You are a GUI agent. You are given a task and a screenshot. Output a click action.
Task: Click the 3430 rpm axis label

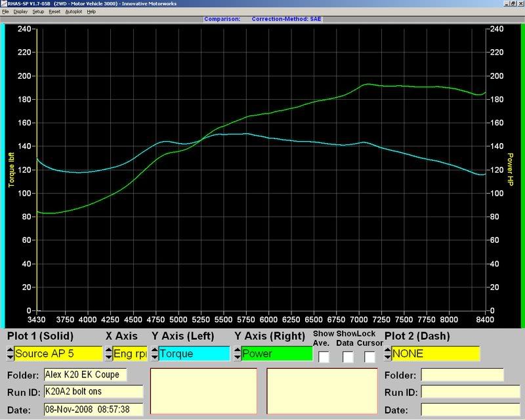tap(36, 320)
